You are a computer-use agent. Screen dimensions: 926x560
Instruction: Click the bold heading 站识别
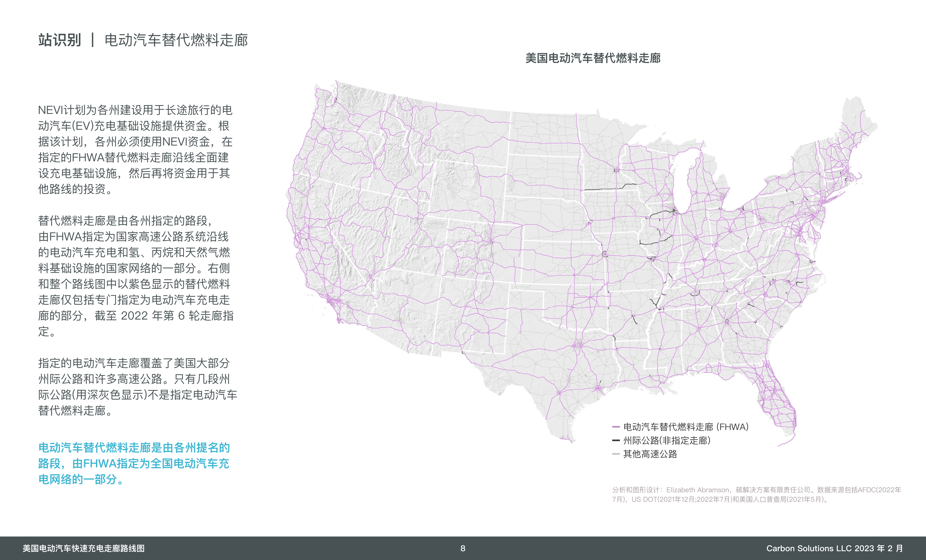point(59,40)
